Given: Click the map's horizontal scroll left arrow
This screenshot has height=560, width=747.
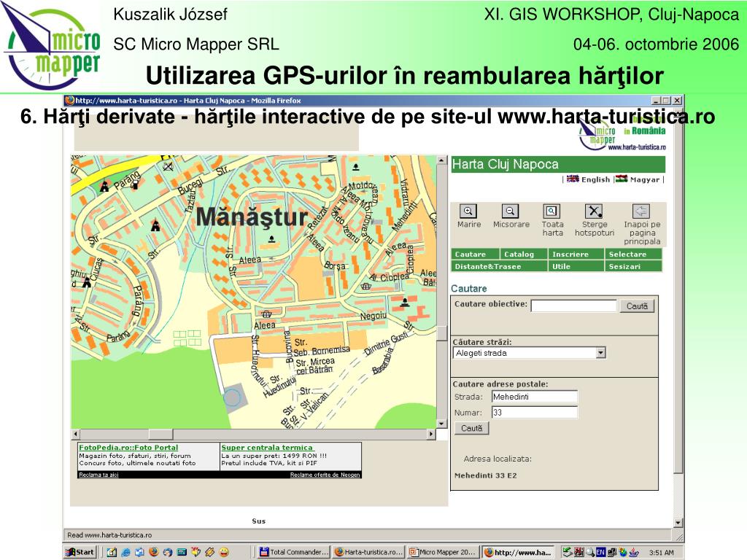Looking at the screenshot, I should point(76,434).
